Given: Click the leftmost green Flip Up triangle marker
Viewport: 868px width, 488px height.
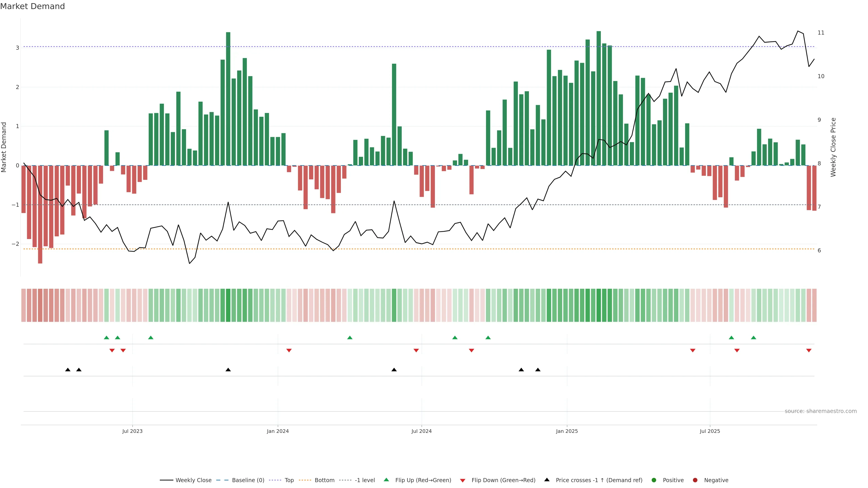Looking at the screenshot, I should (106, 338).
